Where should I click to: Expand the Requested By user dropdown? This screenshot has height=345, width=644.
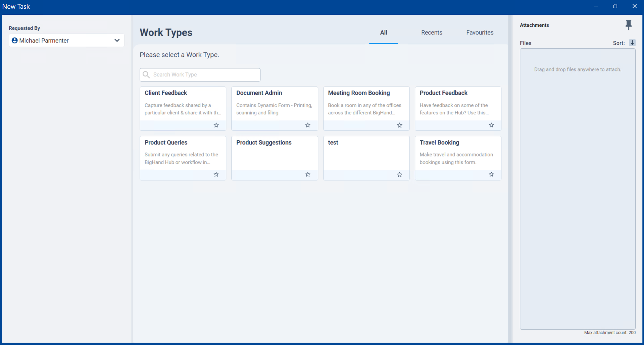coord(117,40)
